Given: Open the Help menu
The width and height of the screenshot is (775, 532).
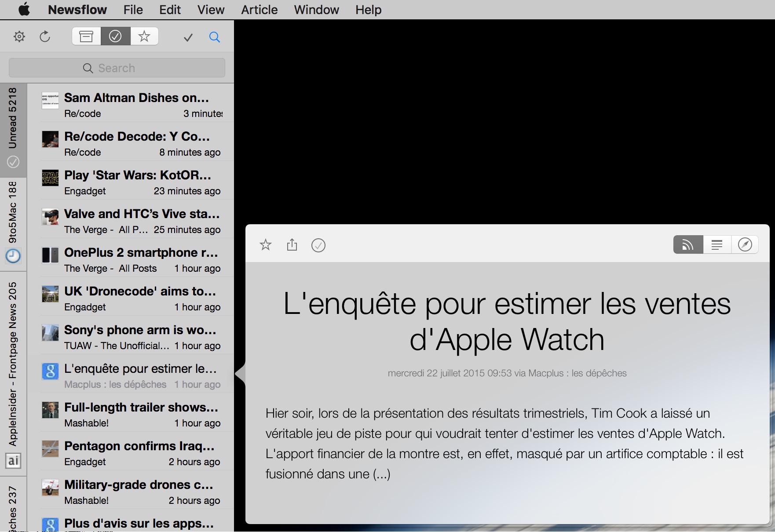Looking at the screenshot, I should coord(369,10).
